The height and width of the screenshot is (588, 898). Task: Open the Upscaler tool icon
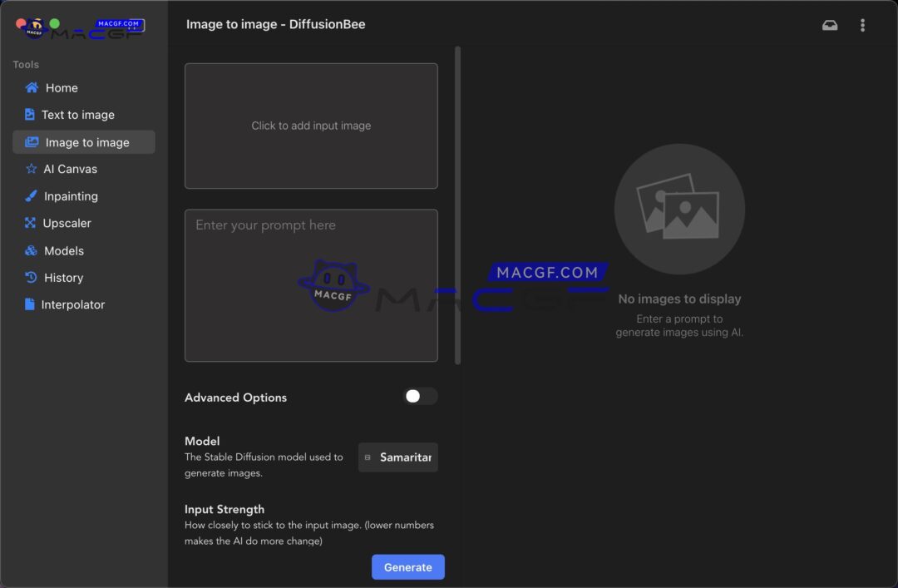click(30, 223)
